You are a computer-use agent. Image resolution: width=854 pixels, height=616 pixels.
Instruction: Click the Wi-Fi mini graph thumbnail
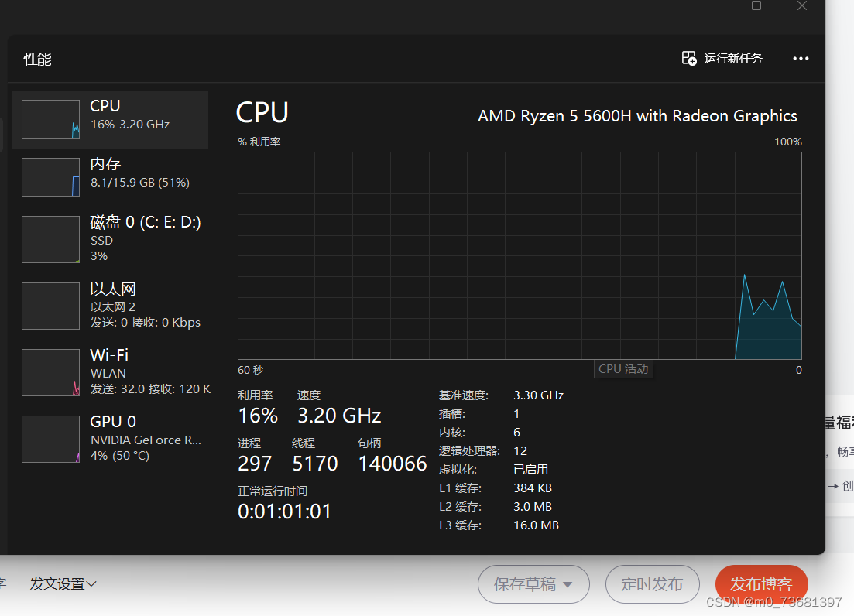(x=50, y=372)
